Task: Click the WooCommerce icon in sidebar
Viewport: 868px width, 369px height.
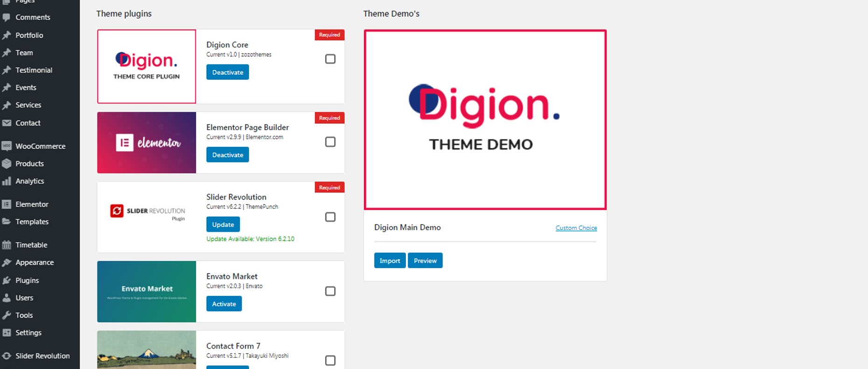Action: click(7, 146)
